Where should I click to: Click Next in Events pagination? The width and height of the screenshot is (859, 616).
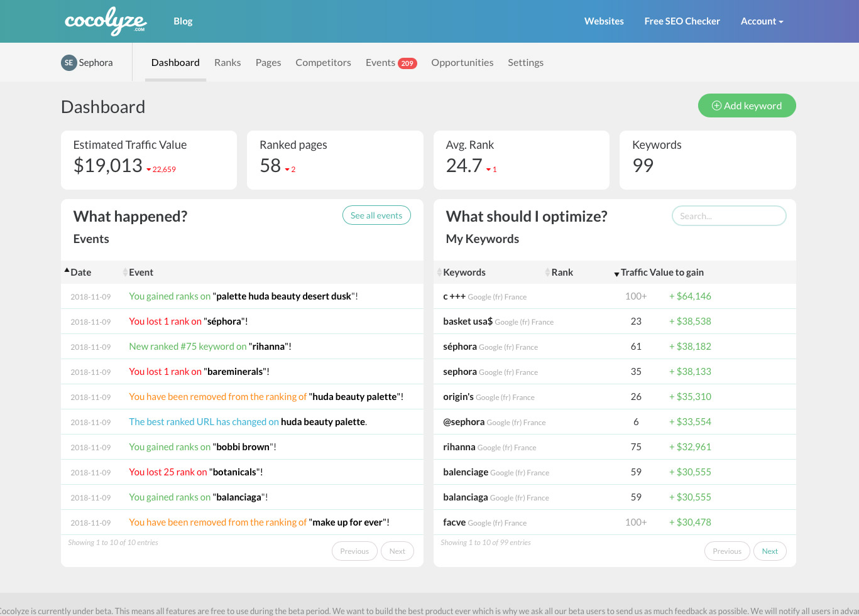coord(397,551)
